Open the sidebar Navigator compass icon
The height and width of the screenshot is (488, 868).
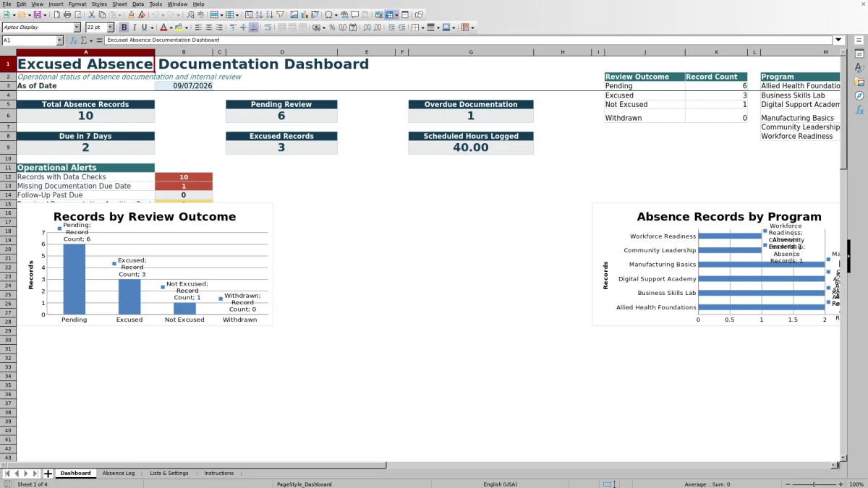[859, 95]
